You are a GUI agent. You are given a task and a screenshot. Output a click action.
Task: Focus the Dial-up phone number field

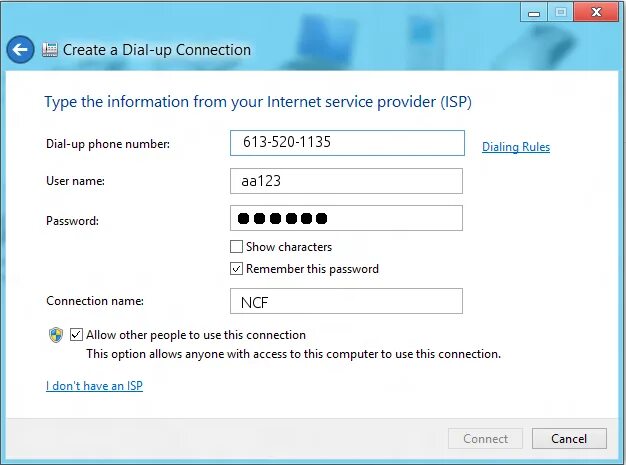click(x=347, y=143)
